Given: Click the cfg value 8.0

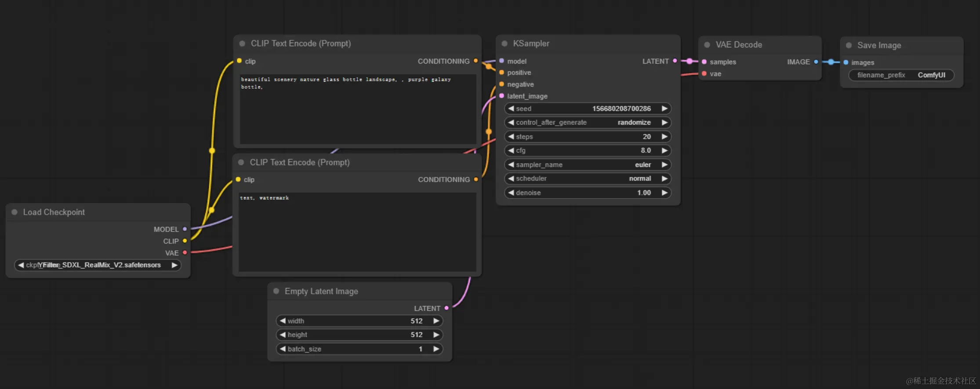Looking at the screenshot, I should click(x=646, y=151).
